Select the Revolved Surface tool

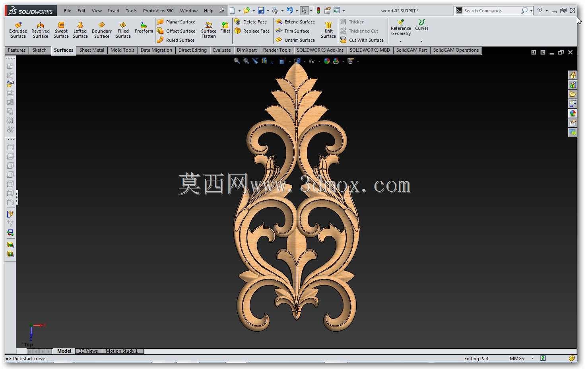41,30
